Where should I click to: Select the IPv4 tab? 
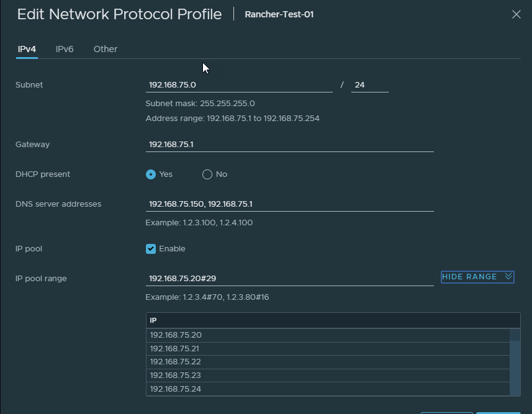pos(26,48)
